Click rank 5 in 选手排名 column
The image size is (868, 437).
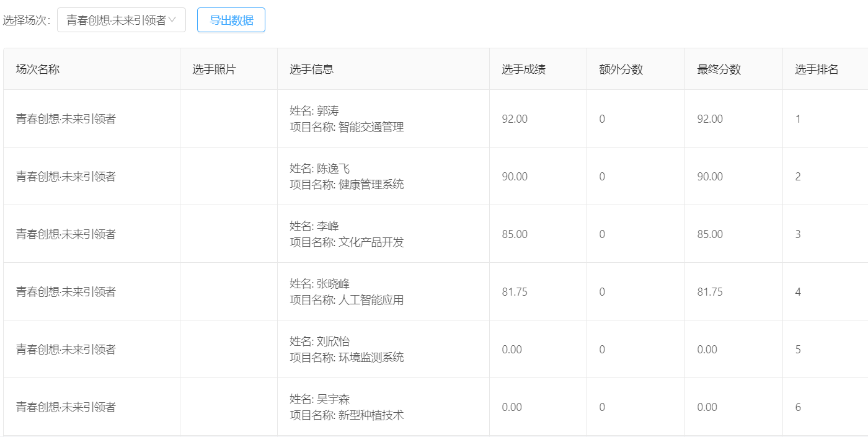point(798,350)
